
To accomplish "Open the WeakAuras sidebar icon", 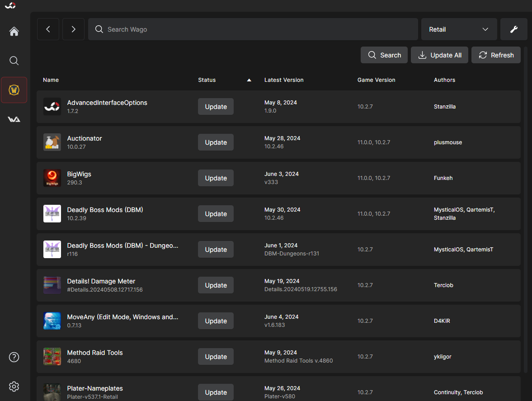I will pyautogui.click(x=14, y=119).
